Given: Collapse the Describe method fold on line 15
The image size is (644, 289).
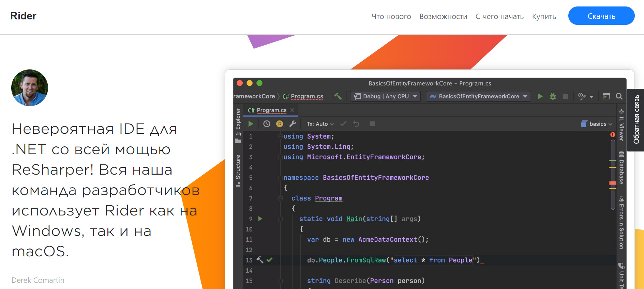Looking at the screenshot, I should click(x=281, y=281).
